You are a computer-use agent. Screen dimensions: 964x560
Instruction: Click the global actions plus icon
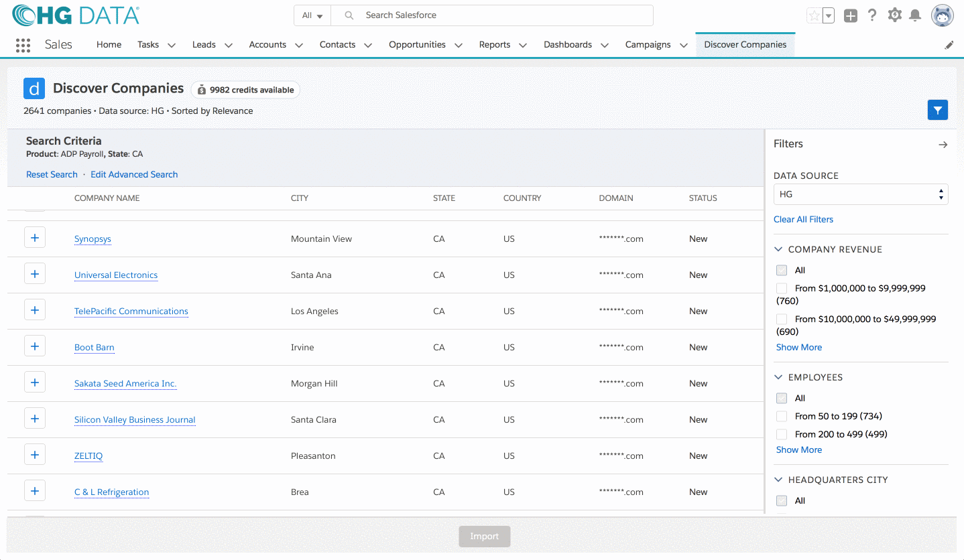click(x=850, y=16)
